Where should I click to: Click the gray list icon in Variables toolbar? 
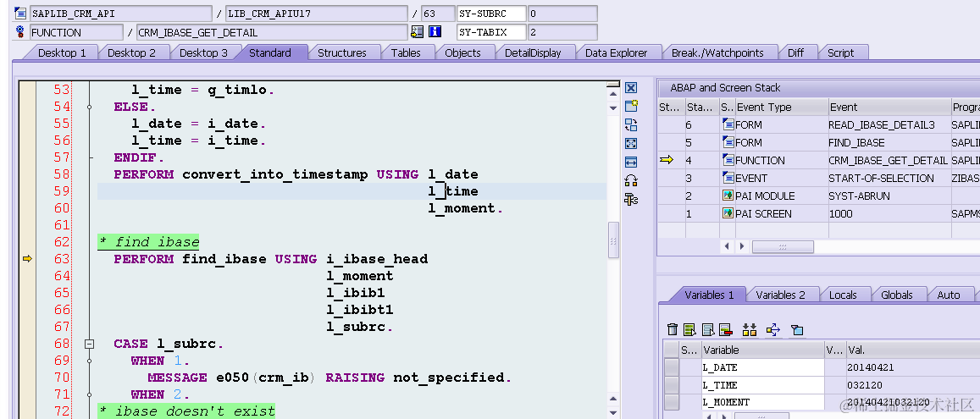point(708,330)
